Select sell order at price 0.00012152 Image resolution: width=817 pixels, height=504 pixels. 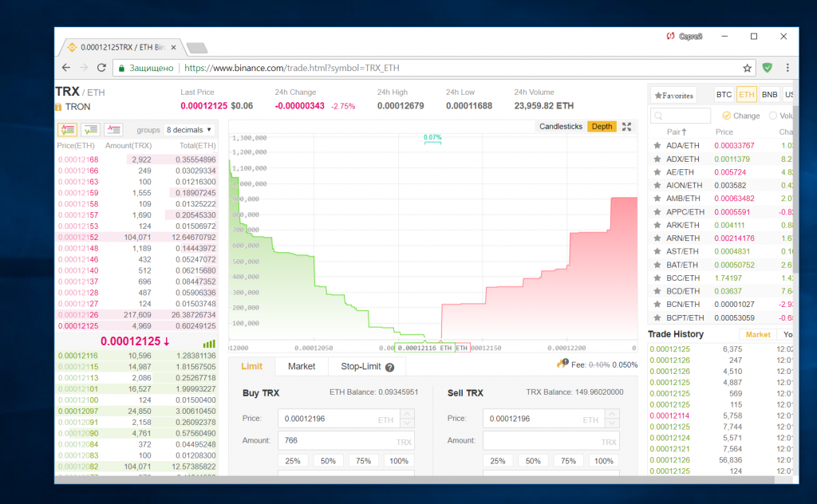136,237
